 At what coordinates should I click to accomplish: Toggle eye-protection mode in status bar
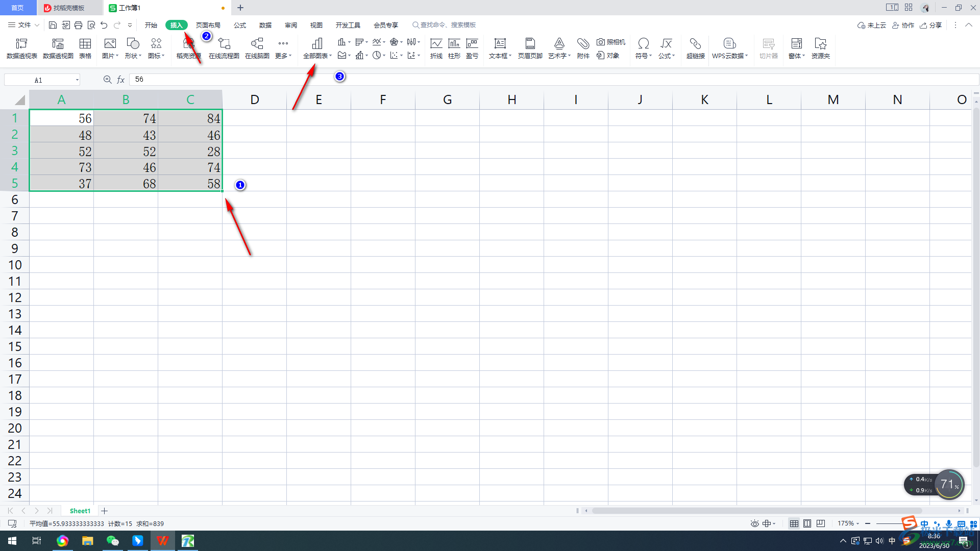(x=754, y=523)
